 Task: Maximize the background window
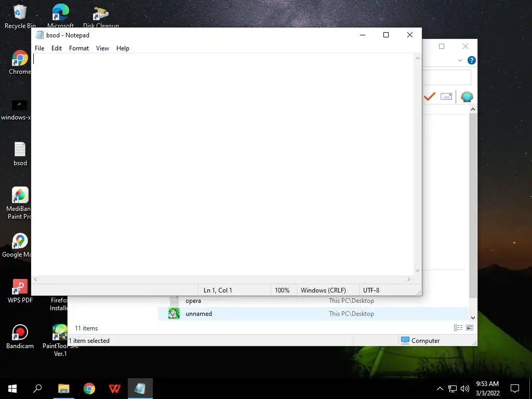(x=442, y=46)
